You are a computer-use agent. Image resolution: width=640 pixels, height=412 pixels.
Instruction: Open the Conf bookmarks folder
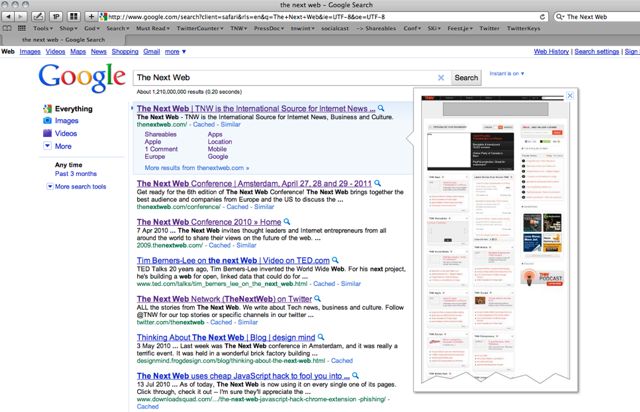click(412, 28)
